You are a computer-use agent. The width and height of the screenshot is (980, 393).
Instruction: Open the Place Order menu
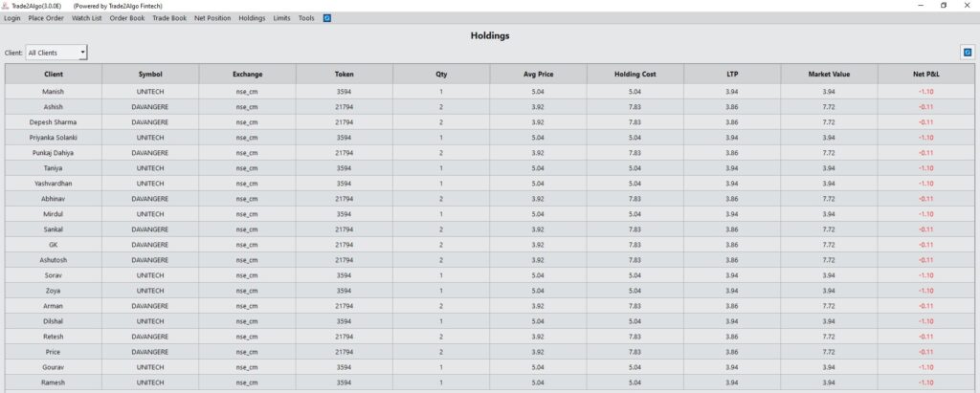click(46, 18)
